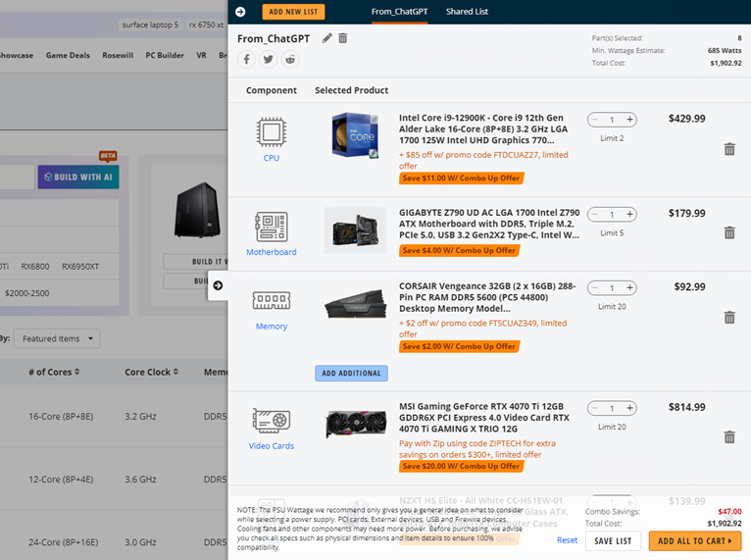Switch to the Shared List tab
This screenshot has height=560, width=751.
467,12
